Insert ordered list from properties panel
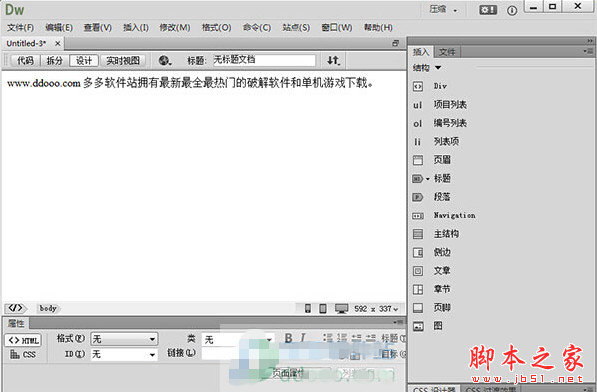 click(x=342, y=338)
